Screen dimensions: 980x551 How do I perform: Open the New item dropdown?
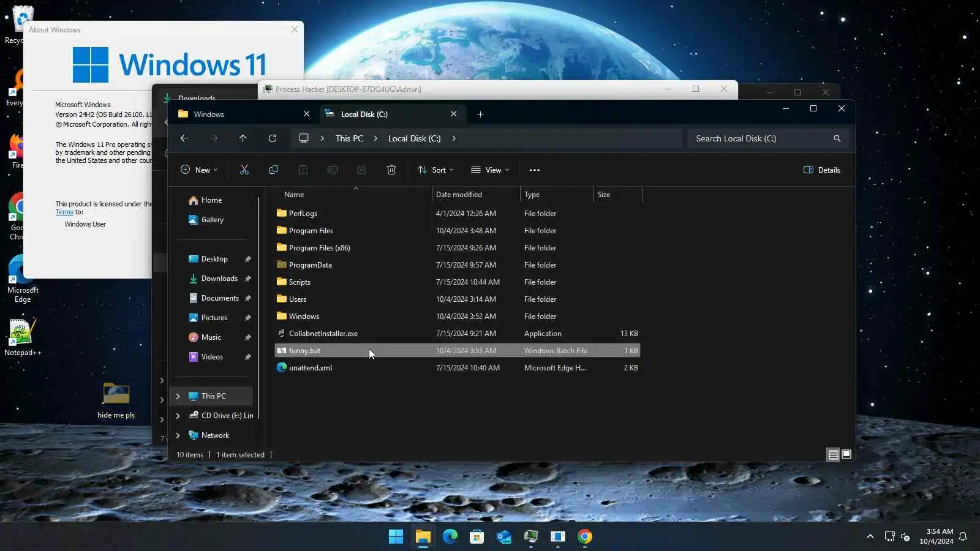[x=199, y=170]
